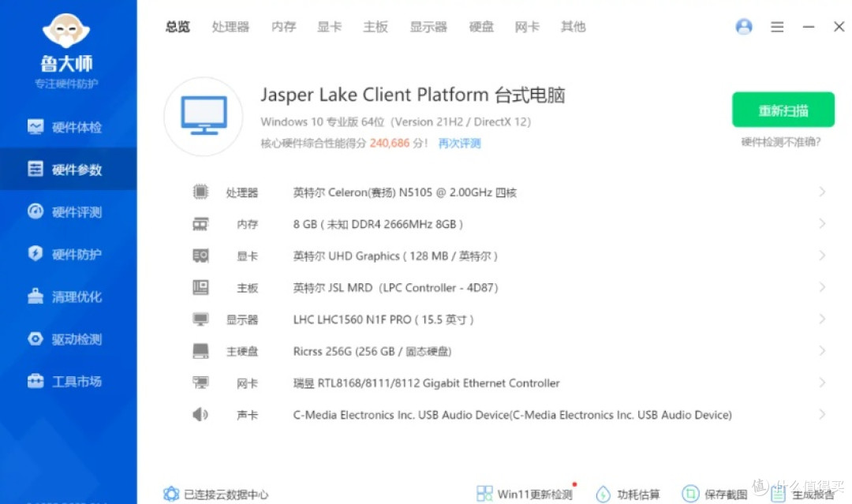This screenshot has width=852, height=504.
Task: Click the score 240,686 value
Action: pos(390,144)
